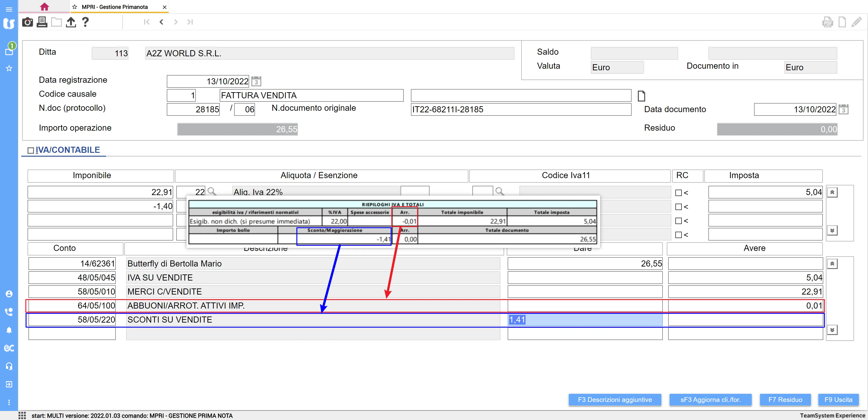Check RC box on second IVA row
This screenshot has height=420, width=868.
678,207
